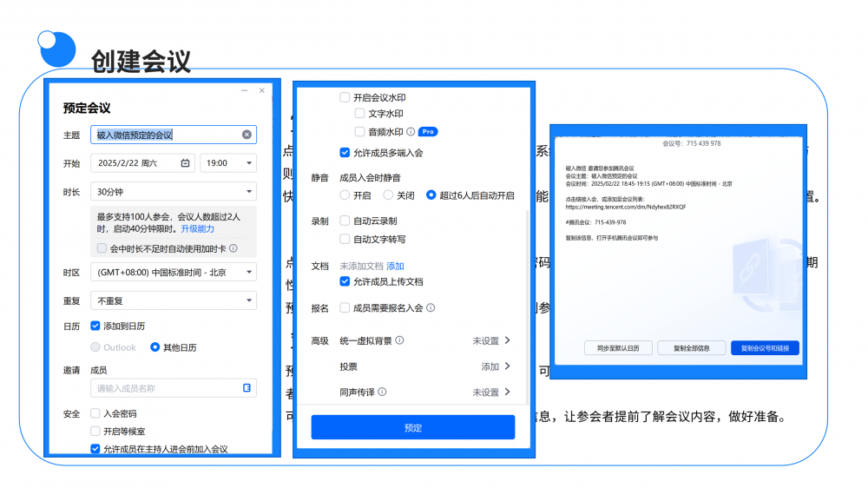Uncheck 添加到日历 checkbox
This screenshot has width=868, height=488.
point(95,326)
